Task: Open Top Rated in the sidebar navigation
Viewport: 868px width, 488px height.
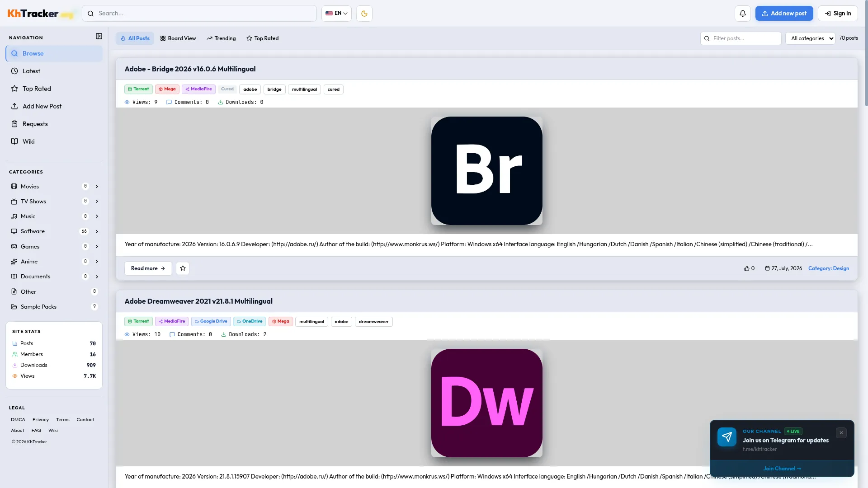Action: [54, 89]
